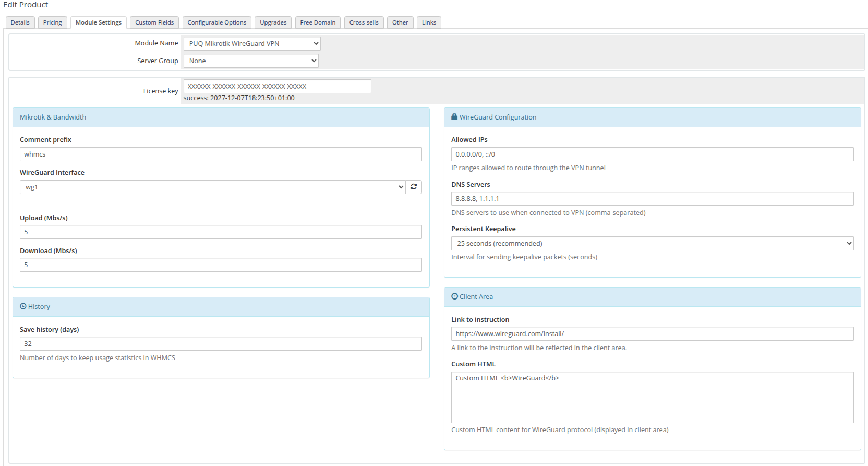Focus the DNS Servers input field
The height and width of the screenshot is (466, 868).
(x=652, y=198)
